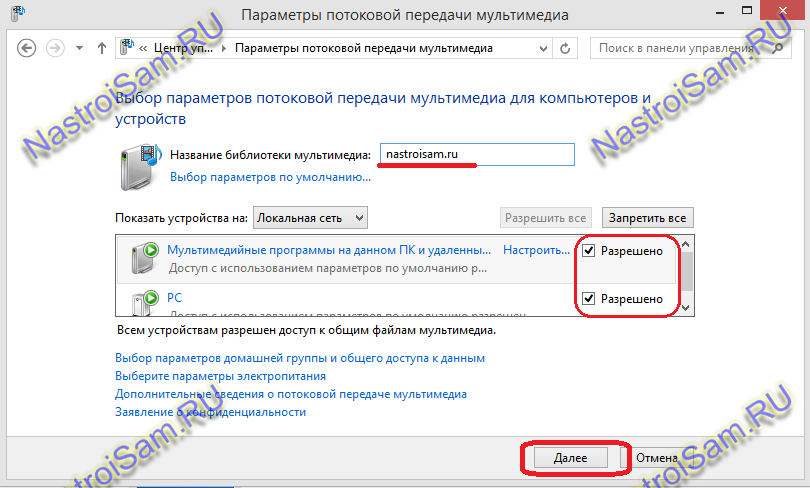Open Дополнительные сведения о потоковой передаче link
This screenshot has width=810, height=488.
(x=291, y=395)
